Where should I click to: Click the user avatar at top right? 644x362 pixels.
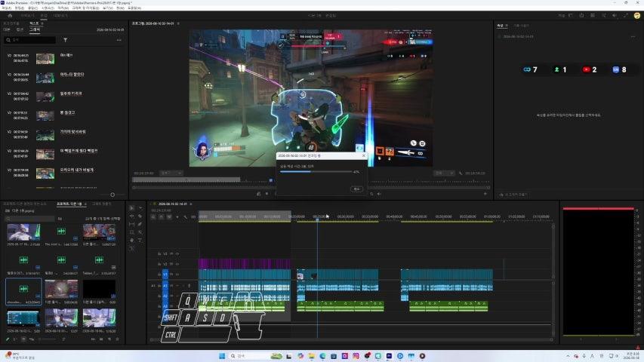(x=637, y=16)
